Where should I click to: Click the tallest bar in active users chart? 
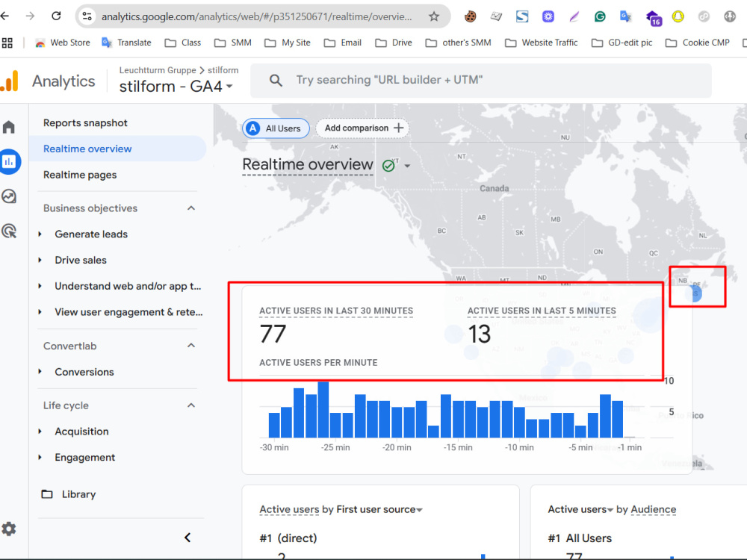323,409
